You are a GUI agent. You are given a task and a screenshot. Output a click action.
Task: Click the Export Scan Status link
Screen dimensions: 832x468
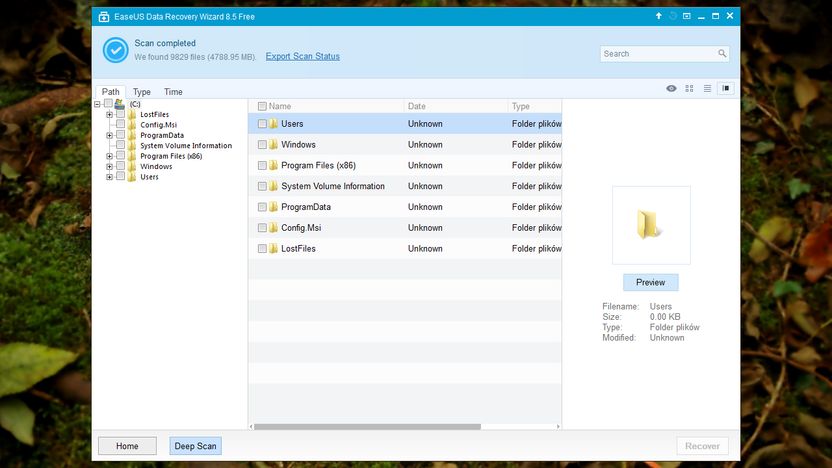pyautogui.click(x=302, y=56)
